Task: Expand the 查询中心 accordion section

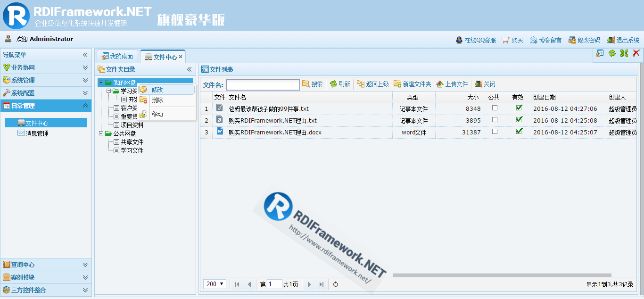Action: (85, 265)
